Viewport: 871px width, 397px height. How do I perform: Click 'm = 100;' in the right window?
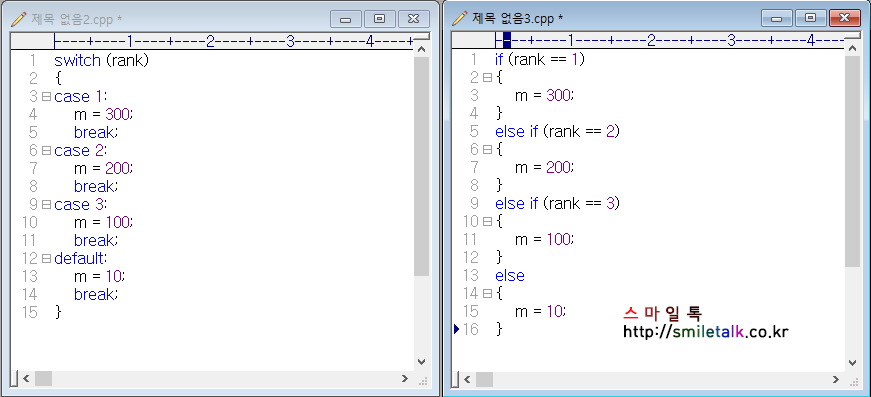click(545, 239)
